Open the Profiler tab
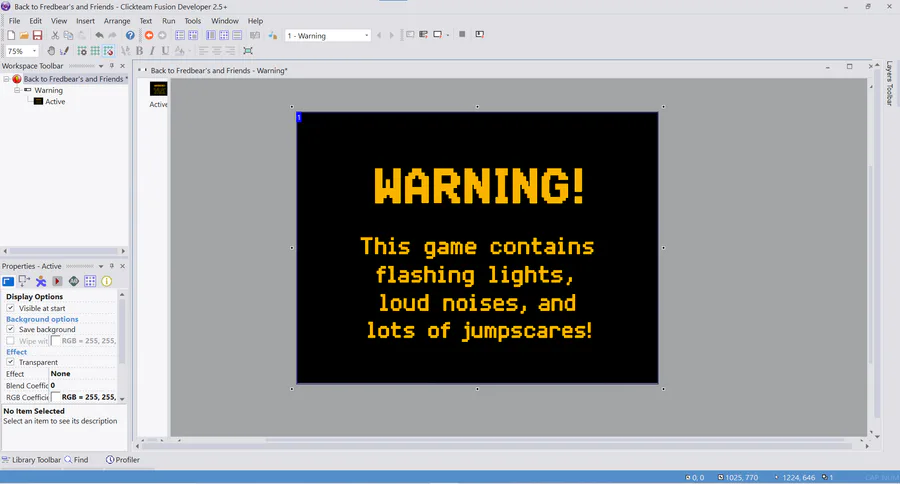 pyautogui.click(x=123, y=460)
